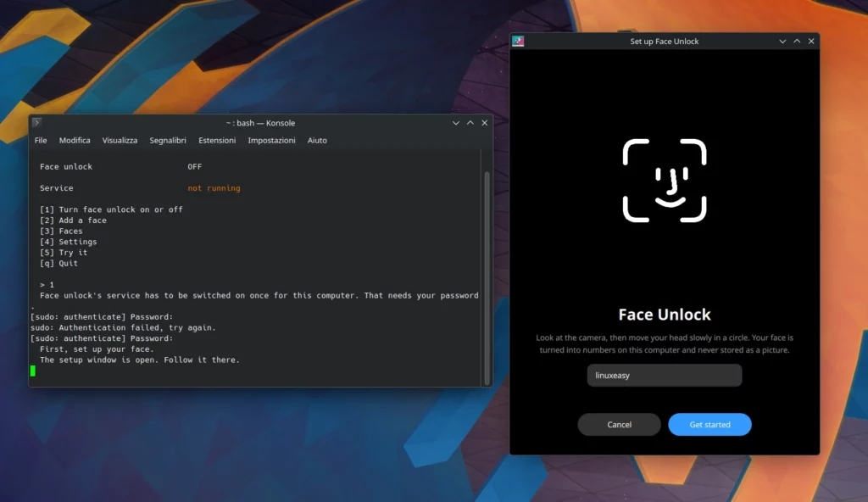
Task: Click the 'not running' service status text
Action: 214,188
